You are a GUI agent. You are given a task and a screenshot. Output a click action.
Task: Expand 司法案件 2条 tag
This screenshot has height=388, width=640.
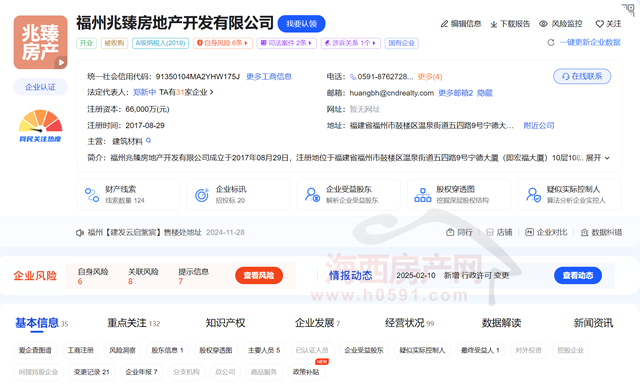(287, 43)
